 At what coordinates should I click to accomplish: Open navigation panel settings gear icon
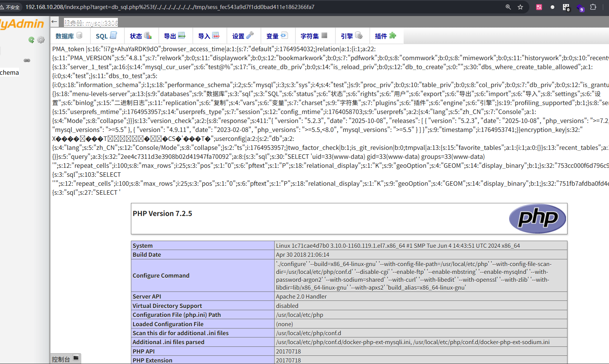41,40
